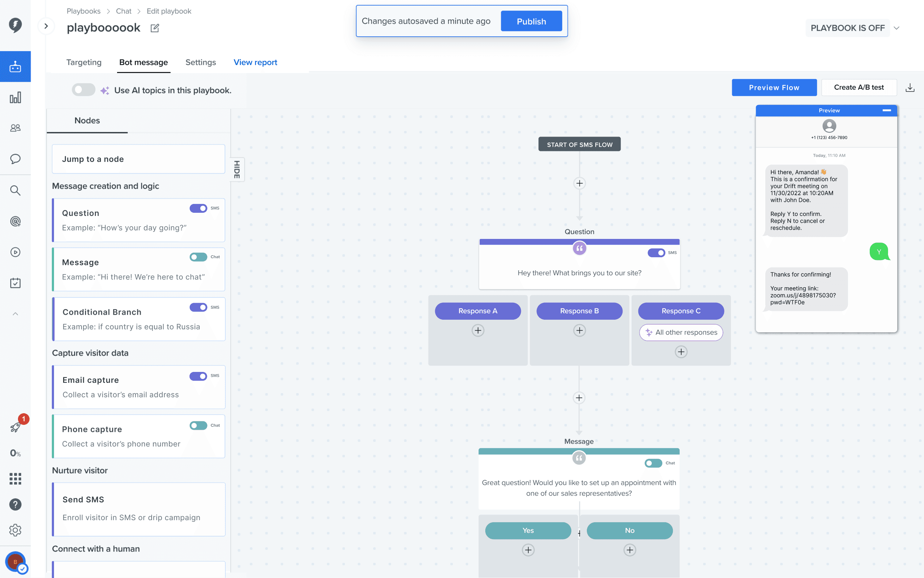This screenshot has width=924, height=578.
Task: Switch to the Bot message tab
Action: [x=144, y=62]
